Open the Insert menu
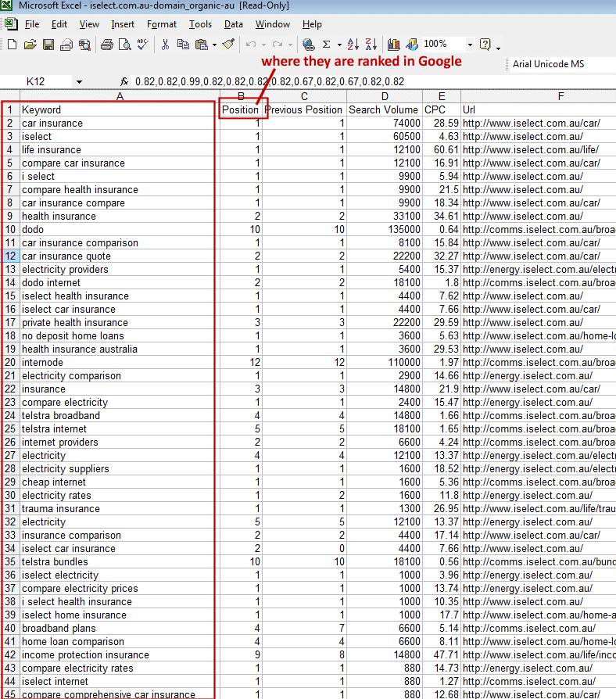This screenshot has width=616, height=699. 123,24
